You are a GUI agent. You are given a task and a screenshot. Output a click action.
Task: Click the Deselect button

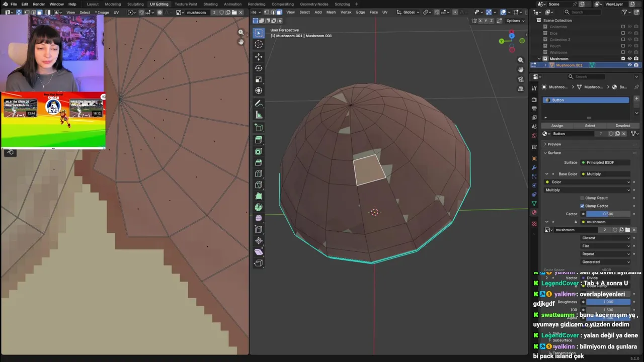(x=622, y=126)
